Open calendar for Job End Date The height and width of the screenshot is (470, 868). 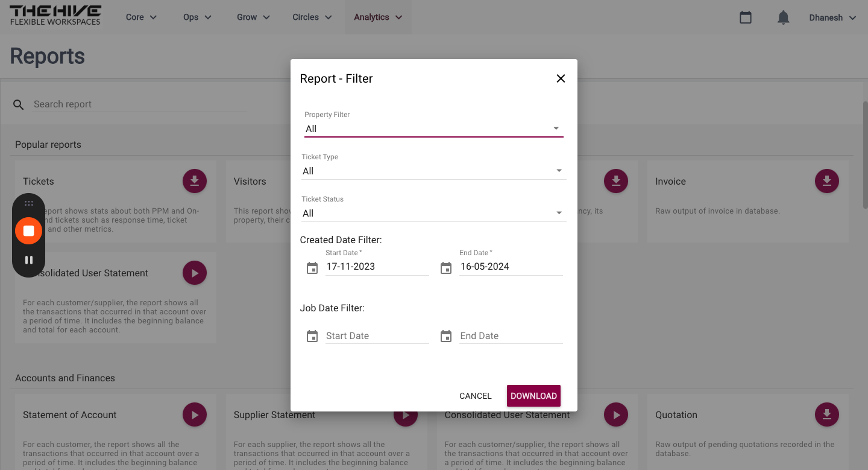pyautogui.click(x=446, y=336)
